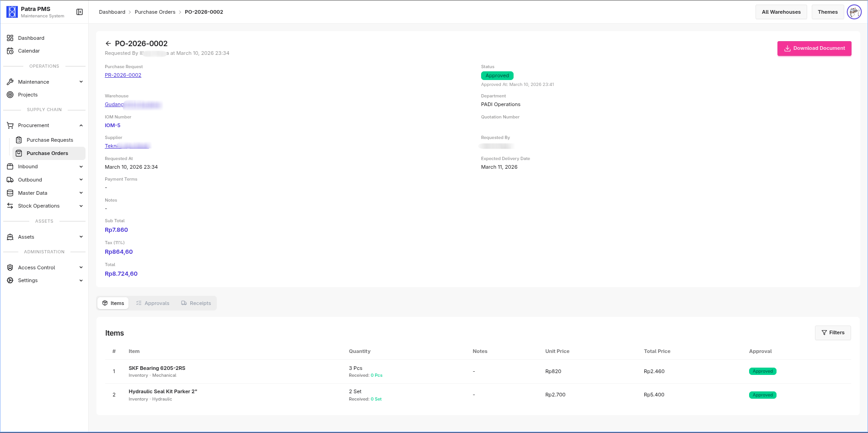Click the IOM-5 number value

[x=113, y=125]
